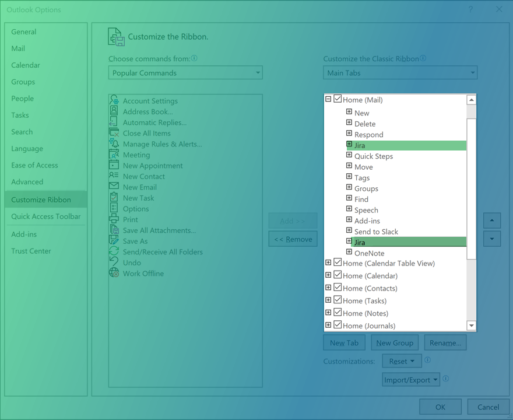
Task: Switch to Quick Access Toolbar settings
Action: point(45,216)
